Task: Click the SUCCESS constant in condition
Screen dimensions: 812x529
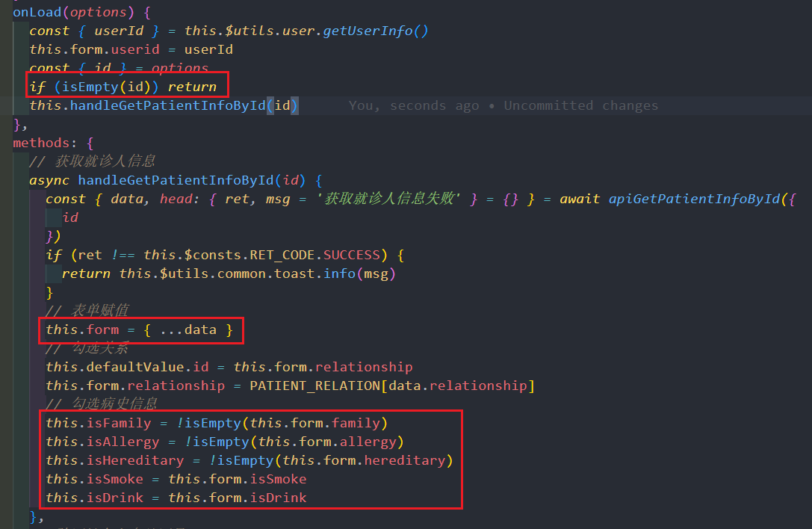Action: tap(352, 255)
